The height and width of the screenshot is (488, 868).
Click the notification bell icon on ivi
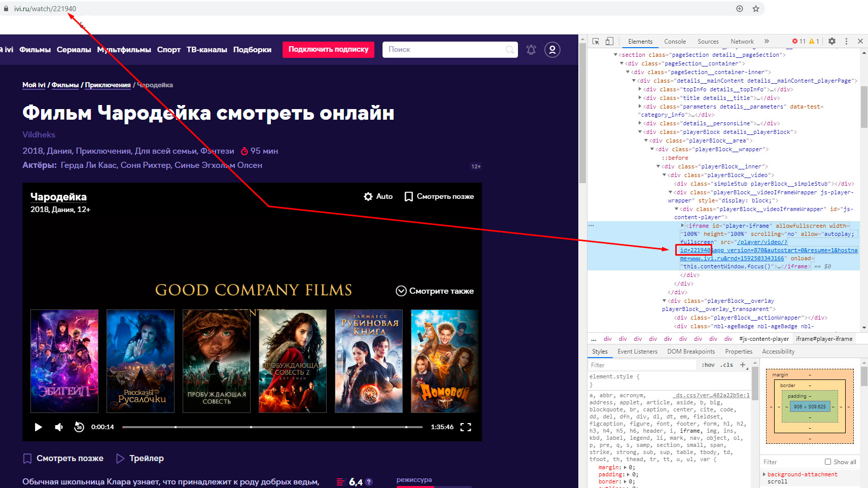(x=531, y=50)
